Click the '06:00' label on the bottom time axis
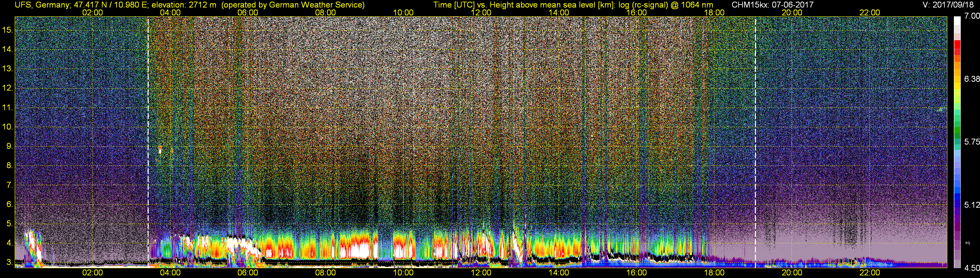Viewport: 980px width, 278px height. (x=248, y=273)
